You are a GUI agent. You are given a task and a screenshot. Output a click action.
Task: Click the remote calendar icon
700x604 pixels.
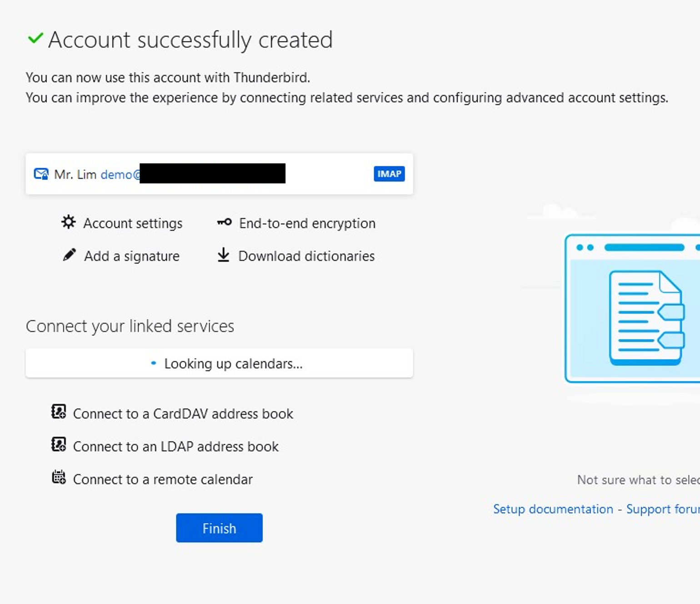point(59,478)
